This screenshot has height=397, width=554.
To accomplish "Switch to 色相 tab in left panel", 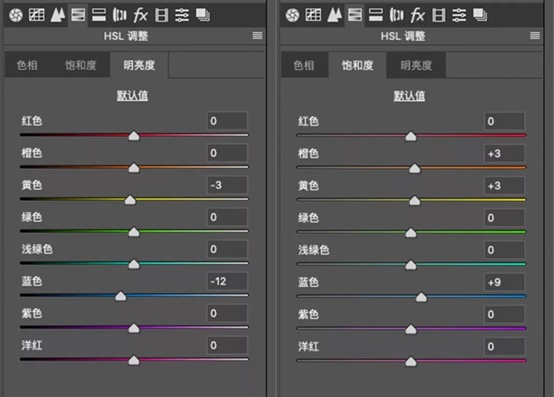I will (27, 65).
